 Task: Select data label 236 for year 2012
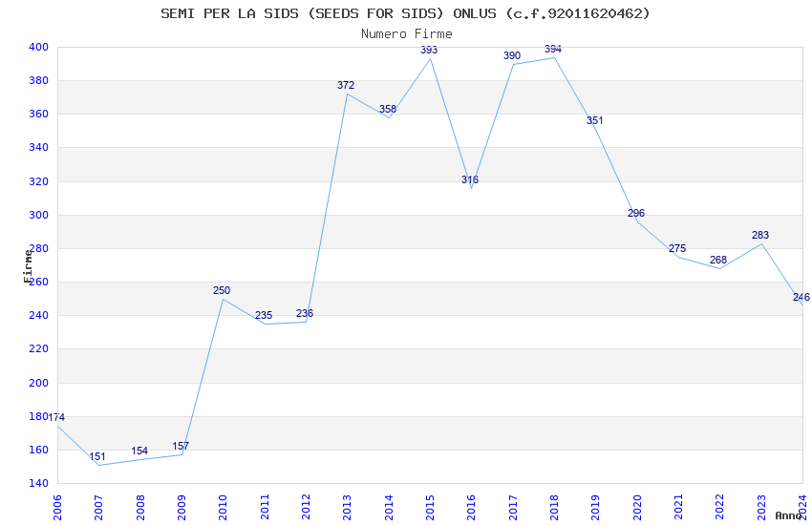click(x=305, y=313)
